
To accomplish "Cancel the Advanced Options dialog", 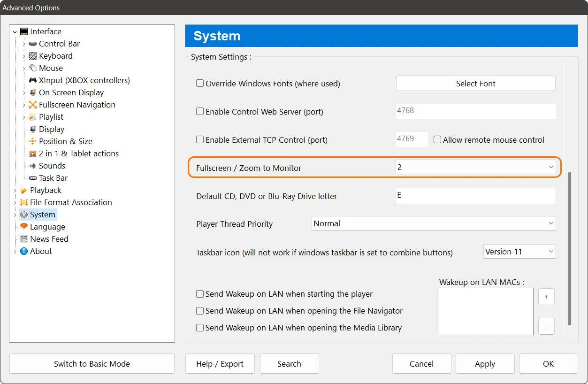I will (x=421, y=364).
